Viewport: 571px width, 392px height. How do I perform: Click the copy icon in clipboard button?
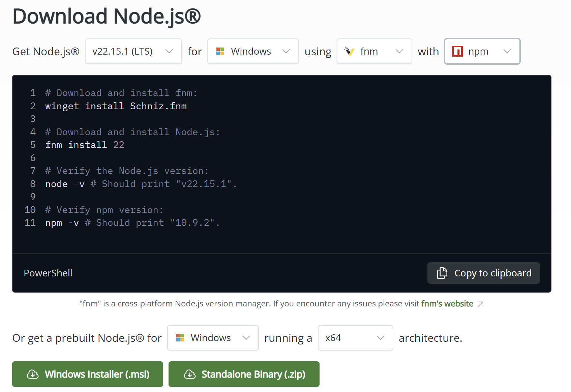pyautogui.click(x=442, y=273)
